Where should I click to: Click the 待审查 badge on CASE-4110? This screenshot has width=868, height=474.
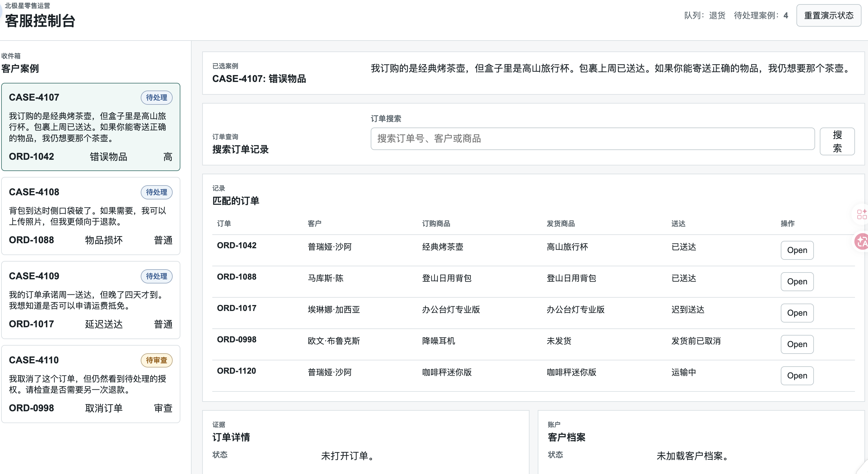(156, 360)
